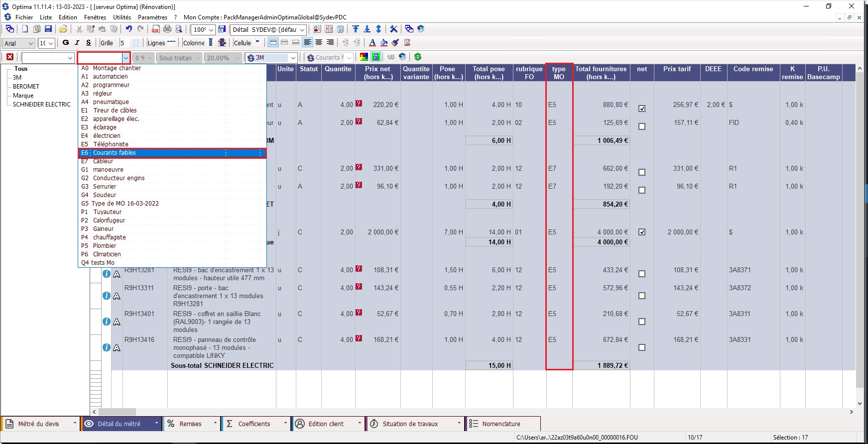868x444 pixels.
Task: Click the Print icon in toolbar
Action: (x=167, y=29)
